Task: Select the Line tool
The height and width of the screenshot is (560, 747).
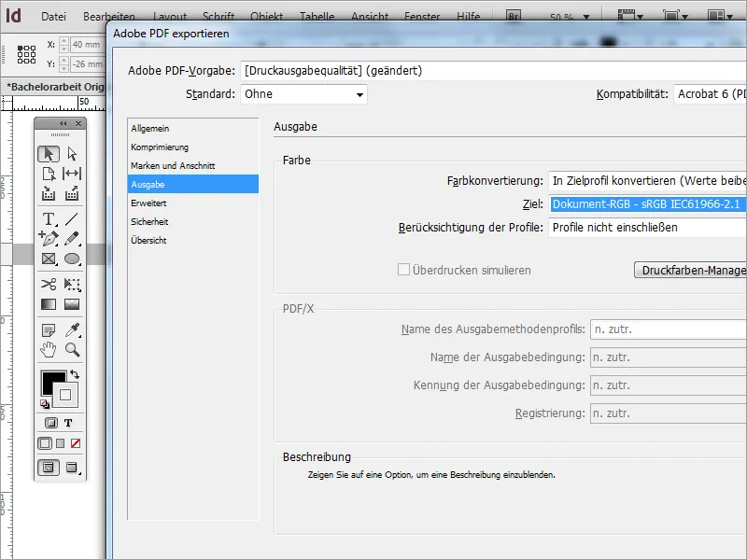Action: pyautogui.click(x=72, y=219)
